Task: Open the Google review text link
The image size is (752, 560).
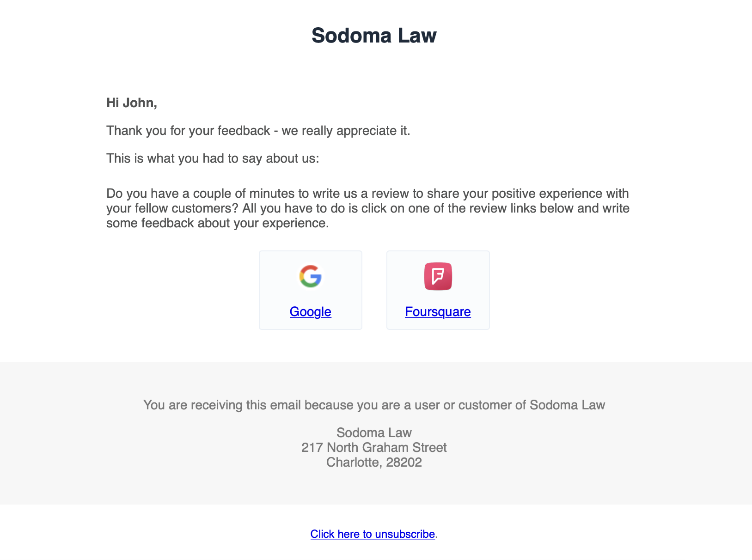Action: 310,312
